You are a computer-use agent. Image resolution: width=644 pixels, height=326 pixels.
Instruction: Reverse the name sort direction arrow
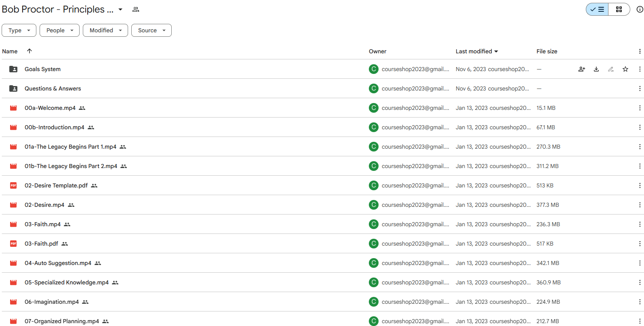pyautogui.click(x=29, y=51)
